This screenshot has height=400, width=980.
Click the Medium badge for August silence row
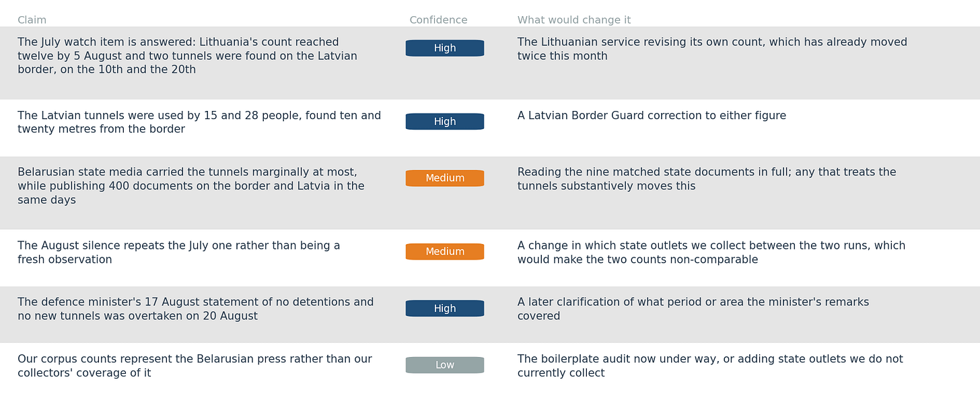445,251
